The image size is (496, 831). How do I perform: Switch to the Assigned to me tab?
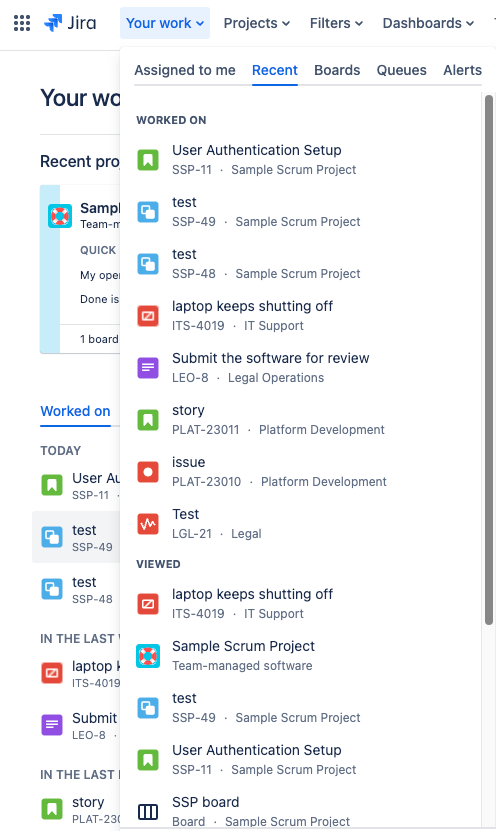click(x=185, y=70)
